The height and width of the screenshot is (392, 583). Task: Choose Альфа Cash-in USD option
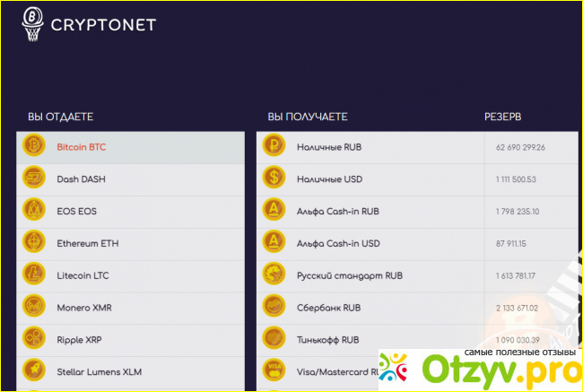tap(338, 243)
